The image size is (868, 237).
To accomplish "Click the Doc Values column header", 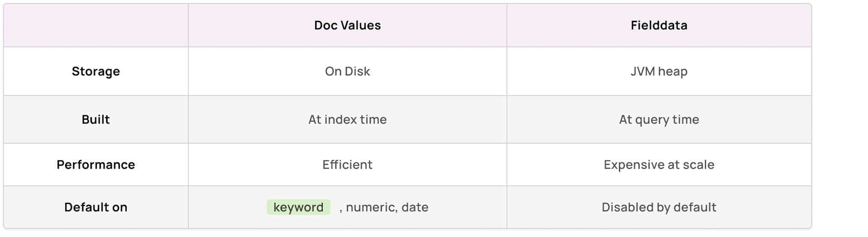I will click(x=347, y=25).
